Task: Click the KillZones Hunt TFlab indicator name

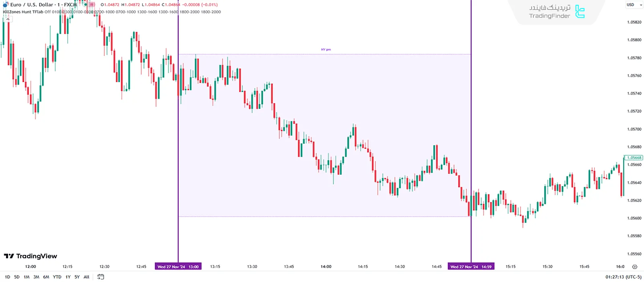Action: click(23, 12)
